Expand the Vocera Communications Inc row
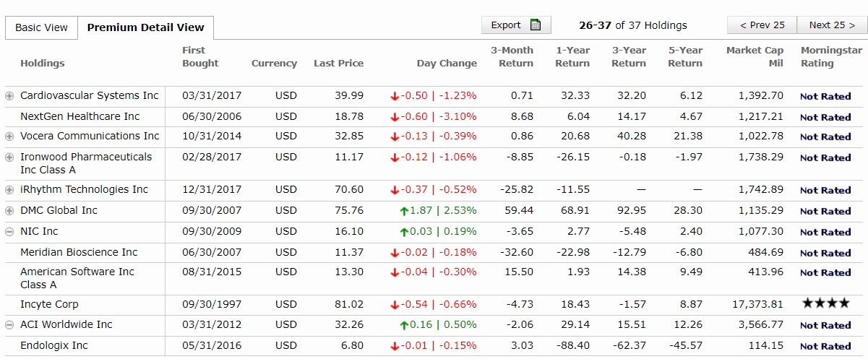The width and height of the screenshot is (868, 359). coord(9,137)
